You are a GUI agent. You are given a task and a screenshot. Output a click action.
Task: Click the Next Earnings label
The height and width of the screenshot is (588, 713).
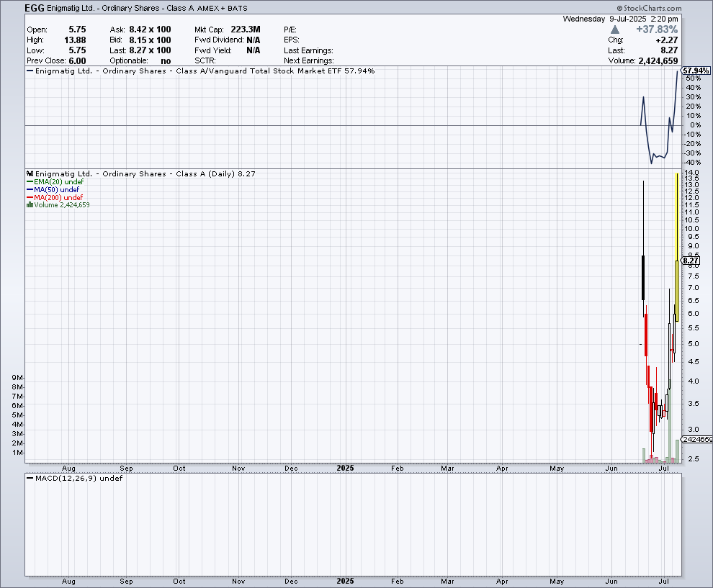309,61
